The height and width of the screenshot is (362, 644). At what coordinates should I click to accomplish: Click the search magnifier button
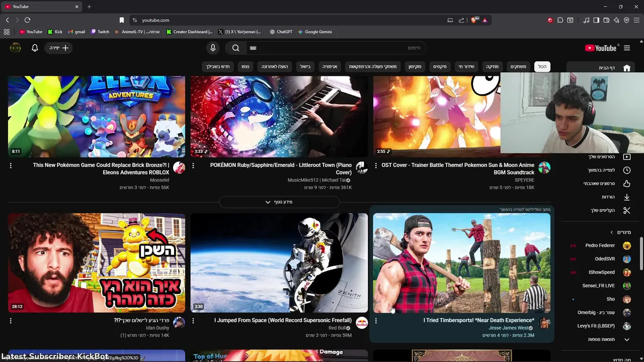click(x=235, y=48)
